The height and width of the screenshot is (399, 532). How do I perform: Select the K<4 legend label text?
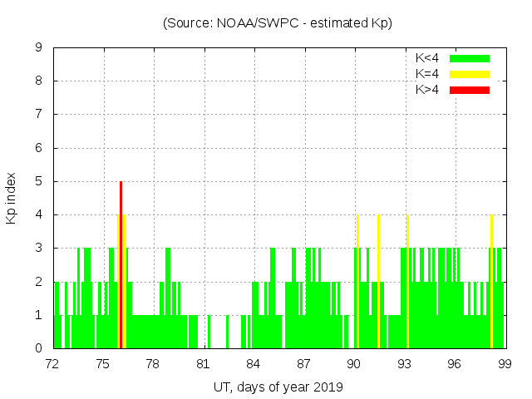[427, 58]
